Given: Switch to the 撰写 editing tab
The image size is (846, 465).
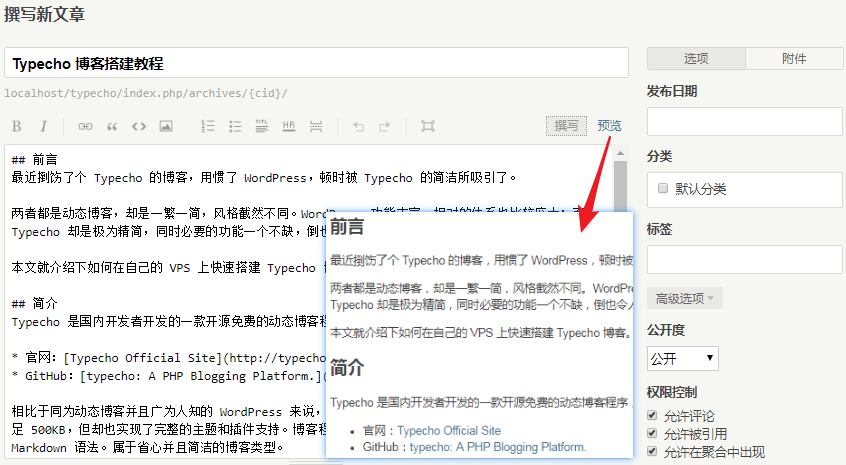Looking at the screenshot, I should tap(566, 126).
